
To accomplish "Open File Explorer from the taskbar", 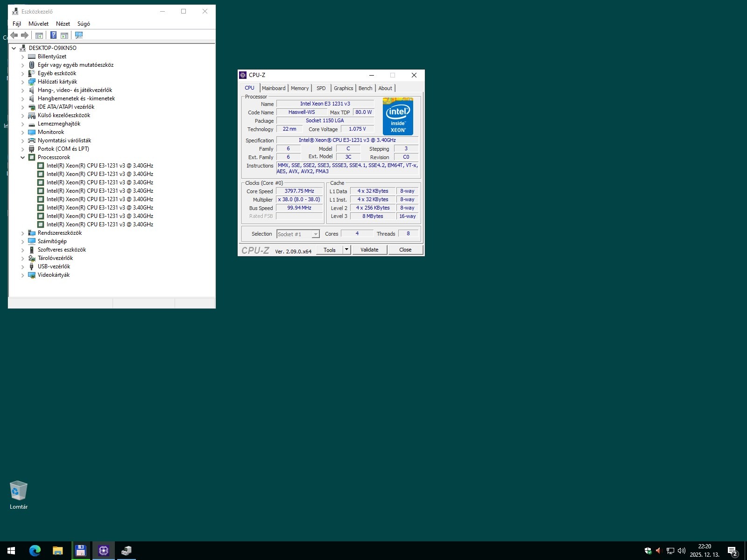I will [57, 551].
